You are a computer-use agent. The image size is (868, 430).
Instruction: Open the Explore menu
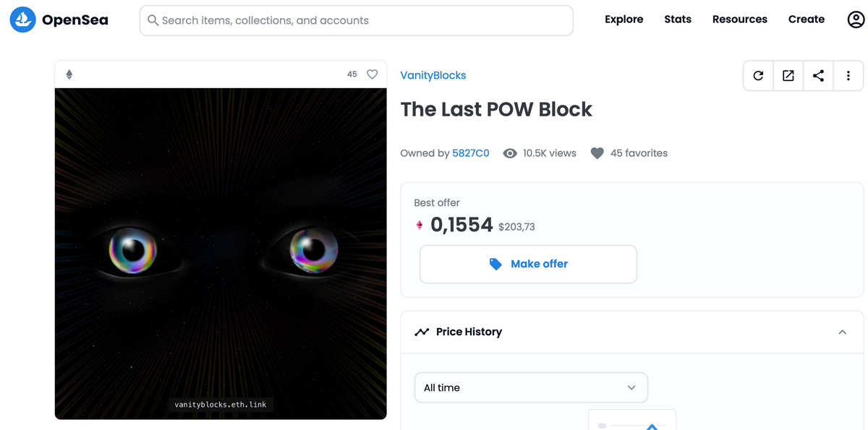click(624, 20)
